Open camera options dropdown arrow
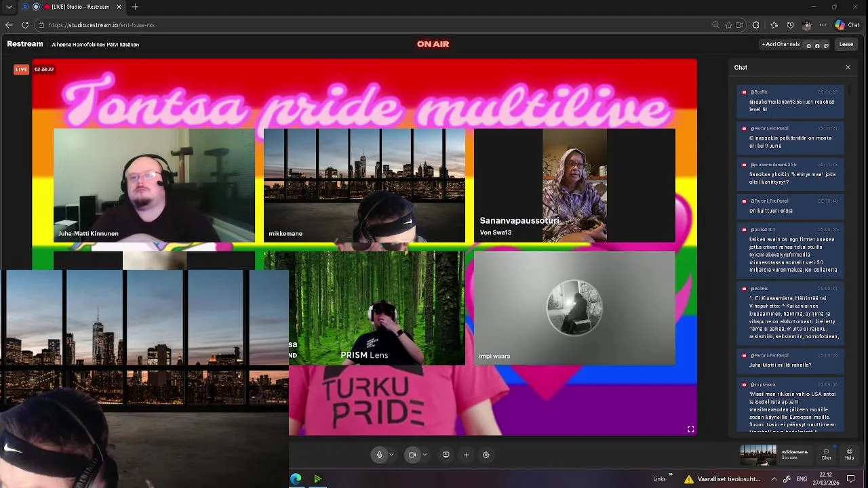The width and height of the screenshot is (868, 488). (x=425, y=455)
